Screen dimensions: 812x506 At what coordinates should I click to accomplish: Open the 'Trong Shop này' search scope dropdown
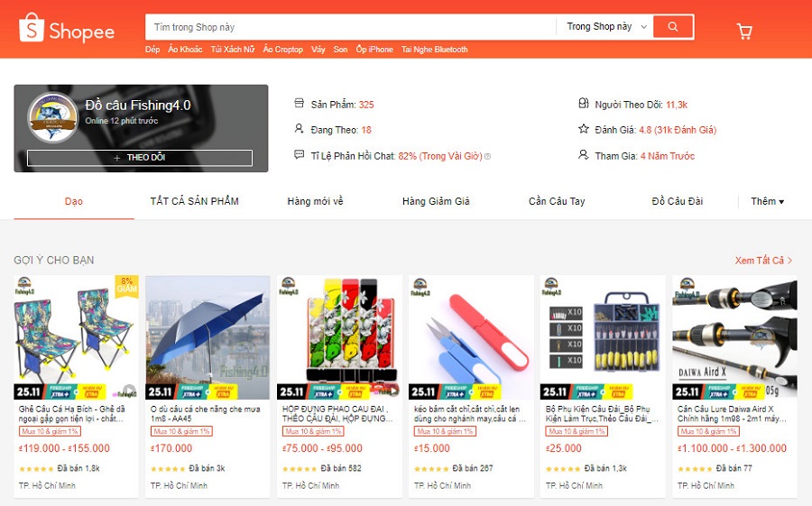click(x=606, y=26)
